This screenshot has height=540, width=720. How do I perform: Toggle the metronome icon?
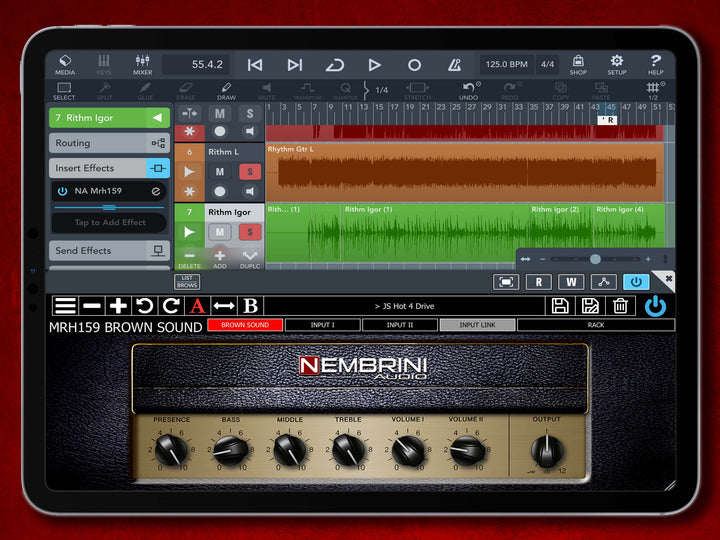coord(454,65)
